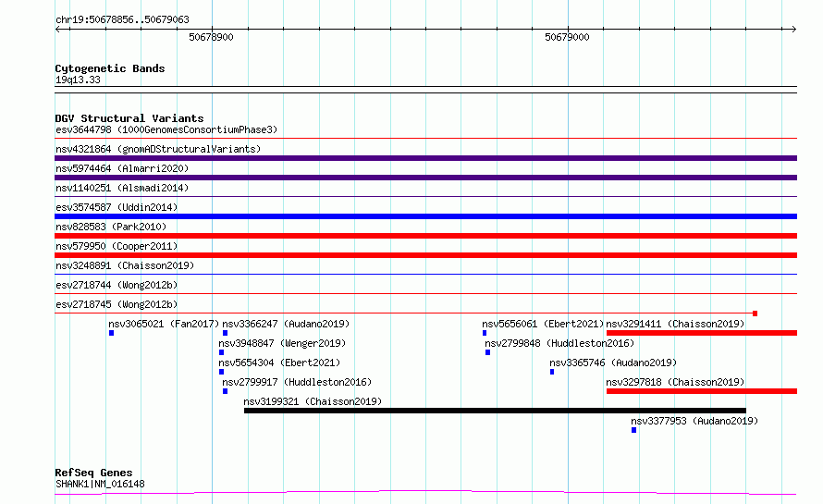The height and width of the screenshot is (504, 823).
Task: Select the 19q13.33 cytogenetic band label
Action: click(79, 80)
